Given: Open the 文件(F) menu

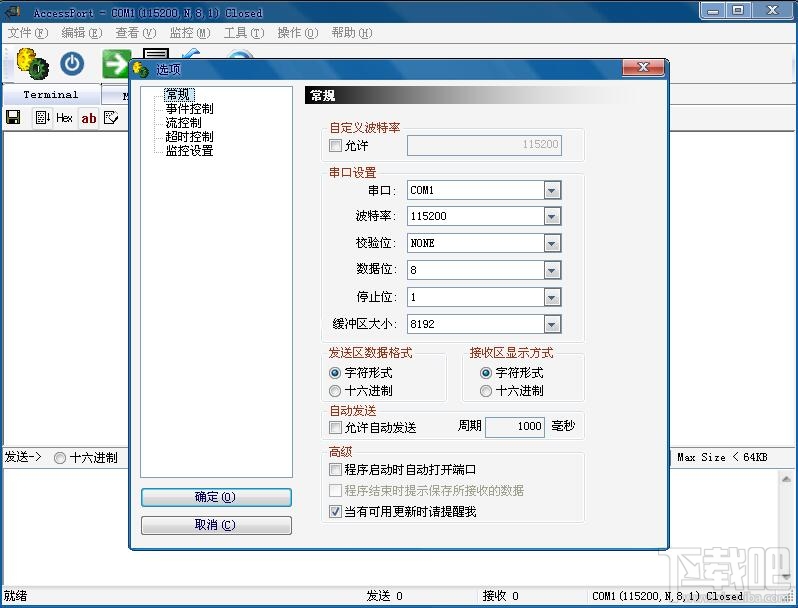Looking at the screenshot, I should 27,33.
